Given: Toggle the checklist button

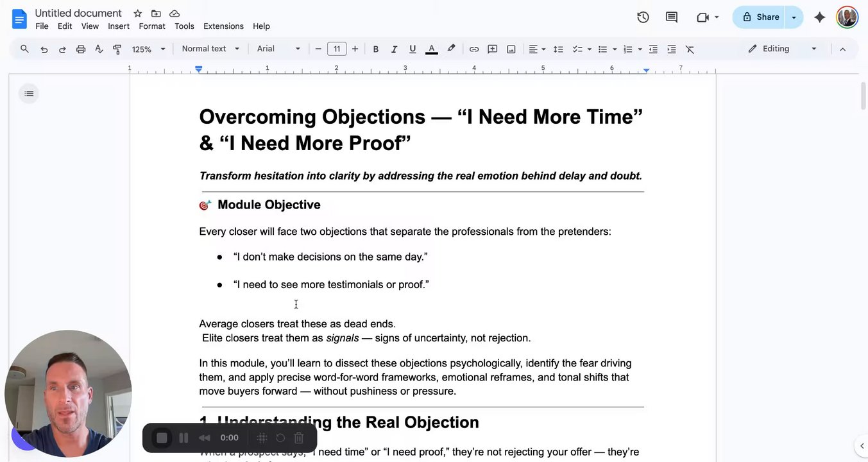Looking at the screenshot, I should [577, 49].
